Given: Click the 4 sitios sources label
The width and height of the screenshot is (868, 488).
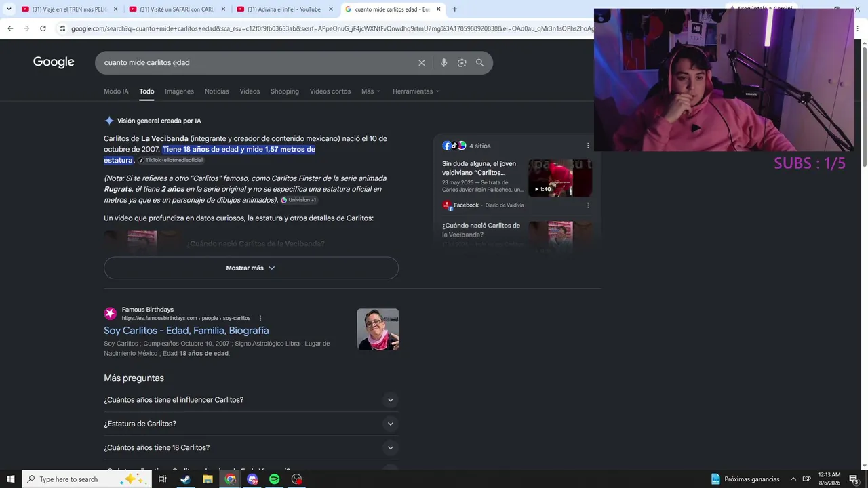Looking at the screenshot, I should [479, 146].
